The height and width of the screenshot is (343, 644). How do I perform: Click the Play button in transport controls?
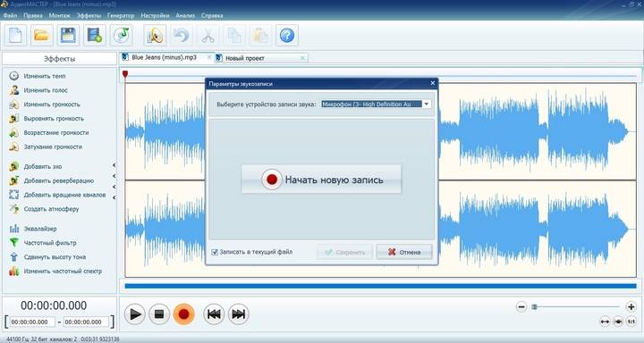tap(134, 314)
